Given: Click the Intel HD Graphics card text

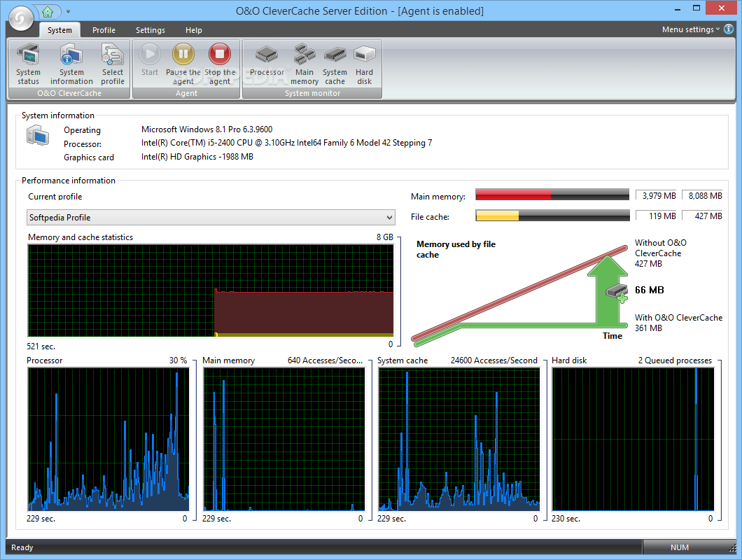Looking at the screenshot, I should (197, 156).
